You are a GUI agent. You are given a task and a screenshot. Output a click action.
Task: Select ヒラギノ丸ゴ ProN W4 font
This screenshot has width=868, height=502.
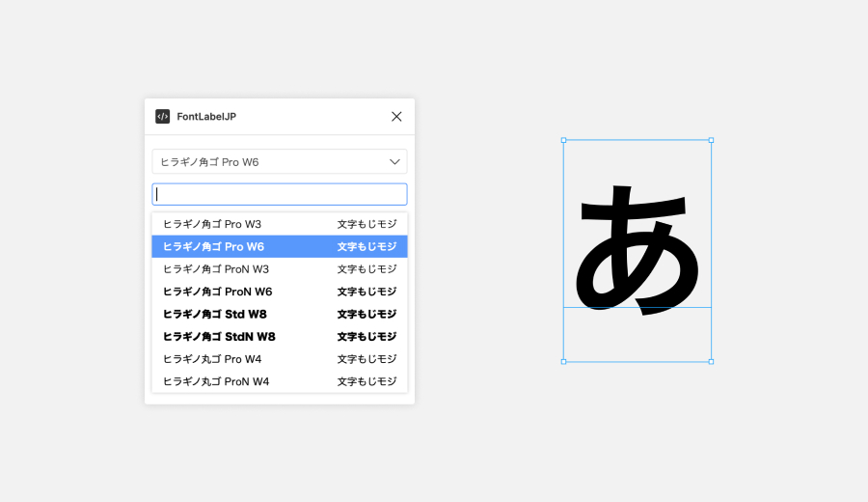coord(280,381)
